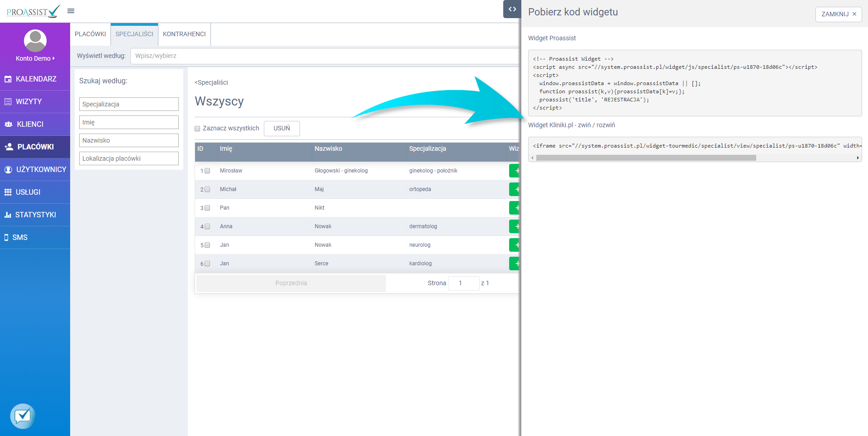Click green plus button for Pan Nikt row

point(515,208)
